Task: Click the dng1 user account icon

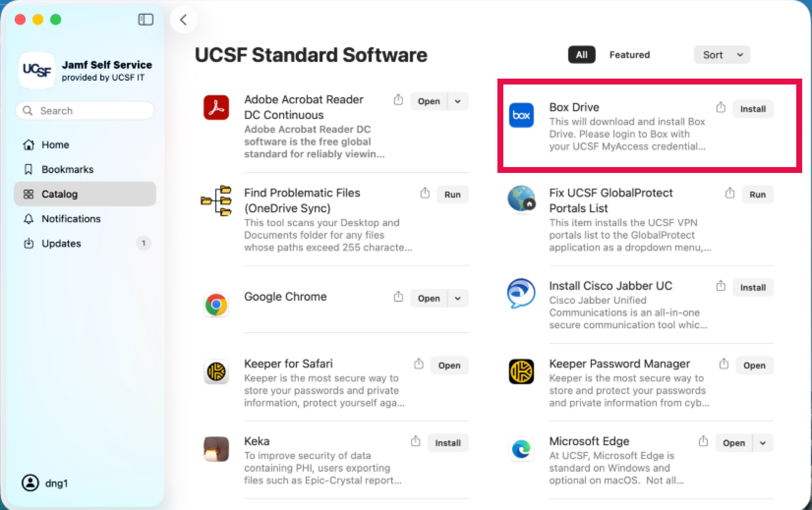Action: point(30,483)
